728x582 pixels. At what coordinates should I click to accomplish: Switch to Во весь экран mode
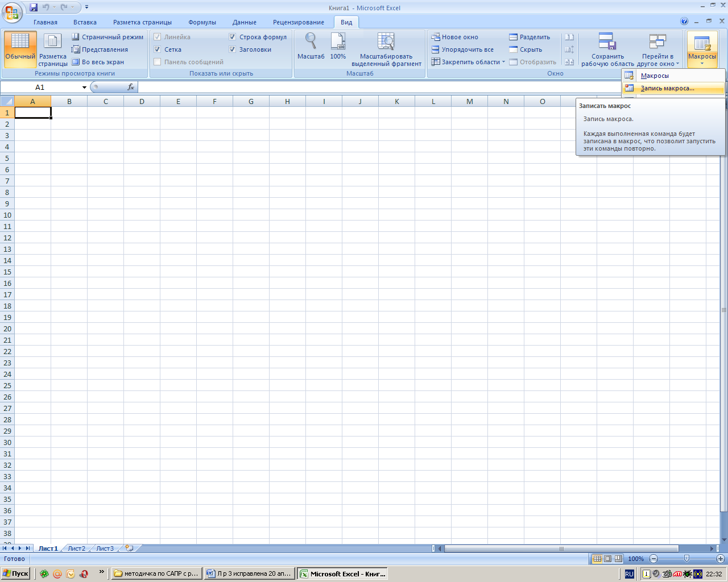pos(98,62)
